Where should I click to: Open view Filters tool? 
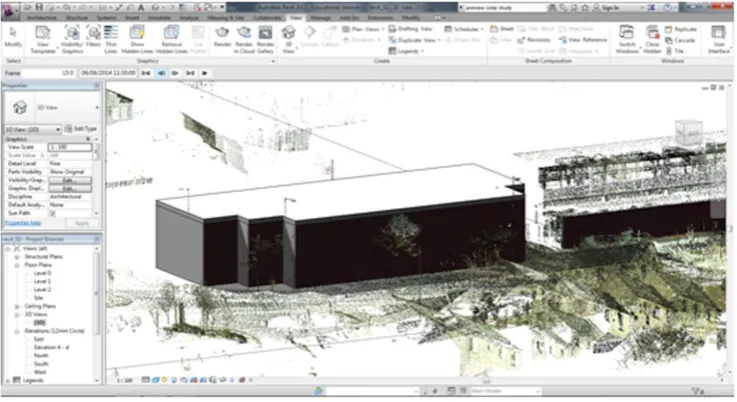tap(94, 37)
